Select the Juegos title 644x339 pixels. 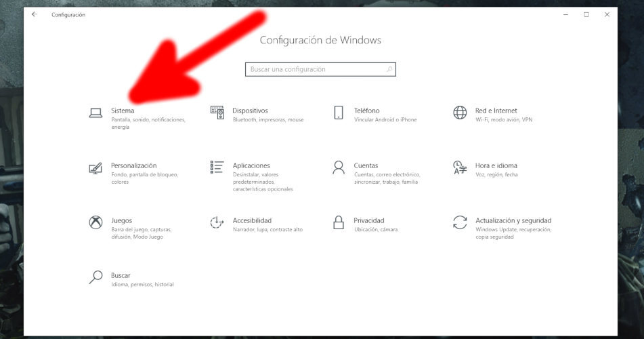[x=122, y=220]
